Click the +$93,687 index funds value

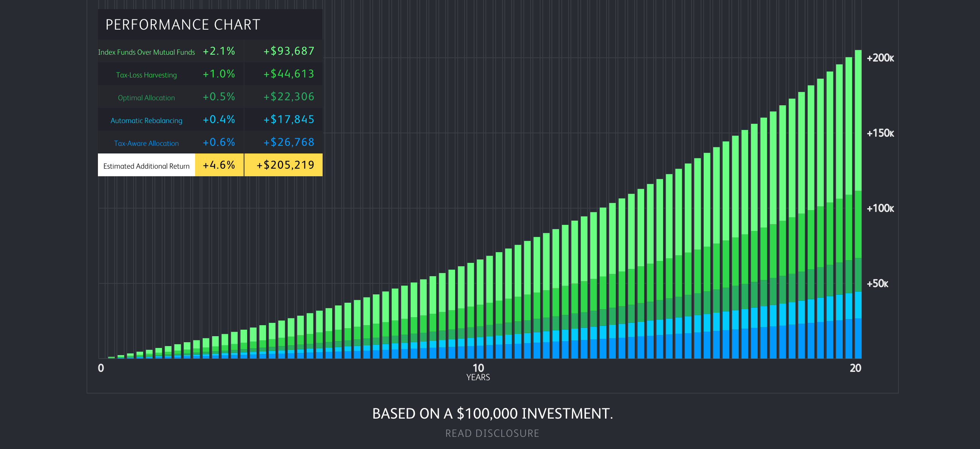coord(288,51)
